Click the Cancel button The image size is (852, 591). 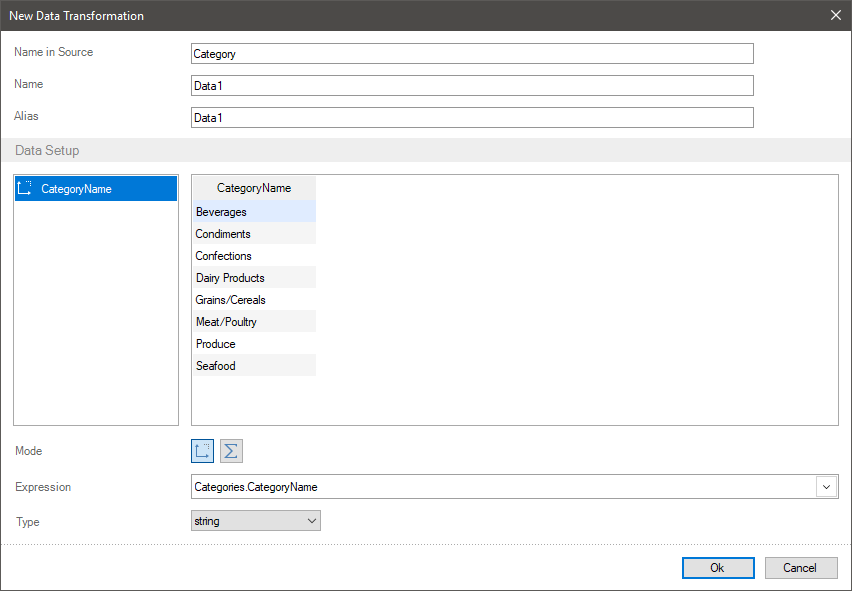click(x=800, y=567)
